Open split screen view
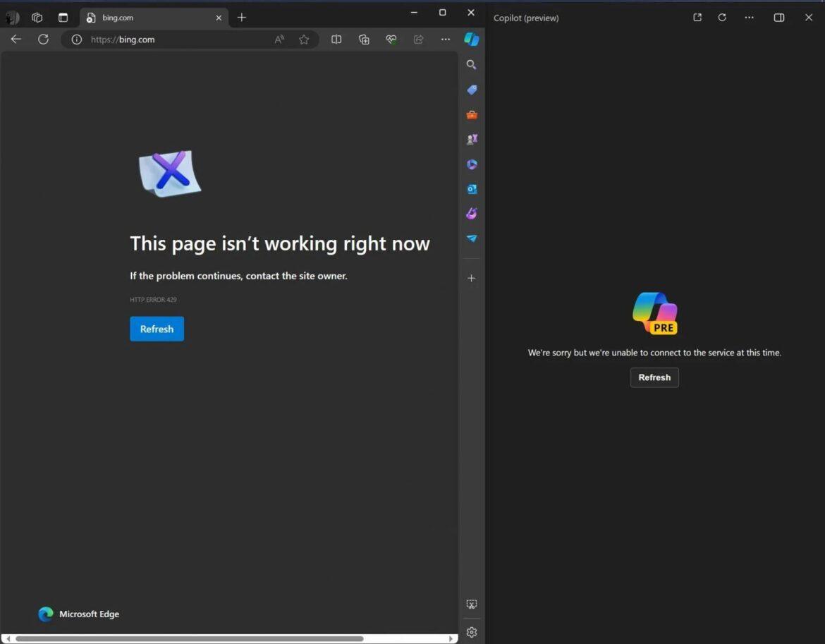The image size is (825, 644). tap(336, 40)
